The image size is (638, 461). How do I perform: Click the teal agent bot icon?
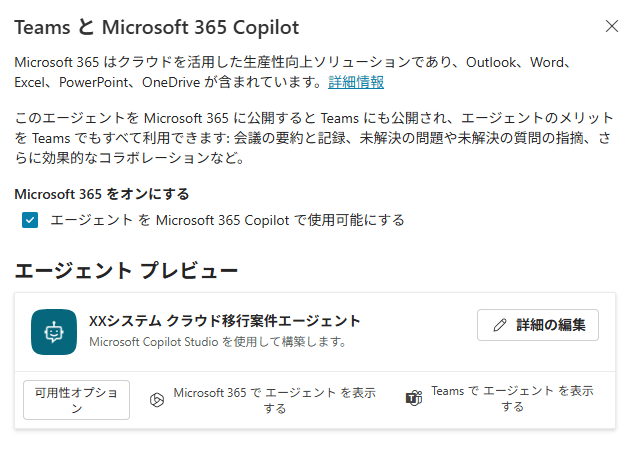(52, 331)
